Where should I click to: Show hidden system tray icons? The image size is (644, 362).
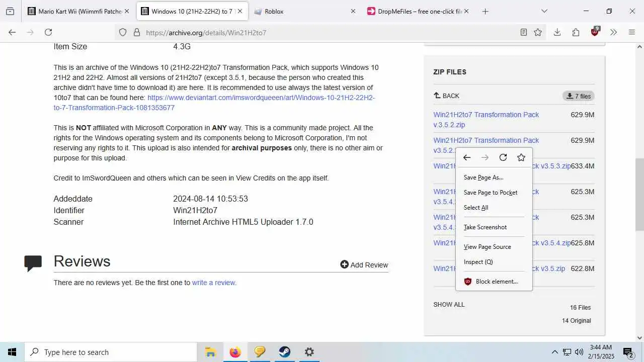tap(554, 352)
